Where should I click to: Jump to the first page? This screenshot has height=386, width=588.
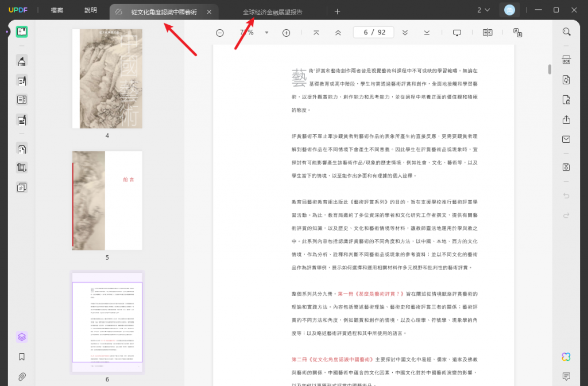[316, 33]
